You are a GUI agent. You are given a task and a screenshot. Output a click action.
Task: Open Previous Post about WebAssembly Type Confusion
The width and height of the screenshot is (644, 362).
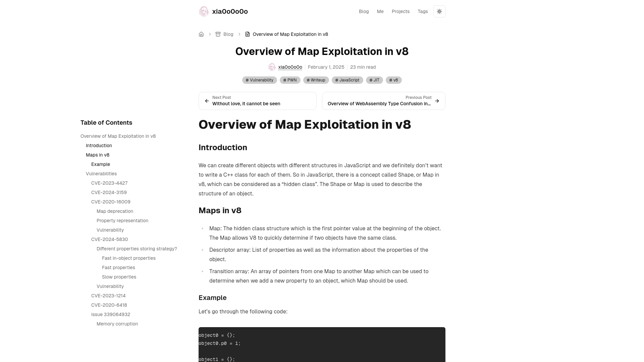384,101
